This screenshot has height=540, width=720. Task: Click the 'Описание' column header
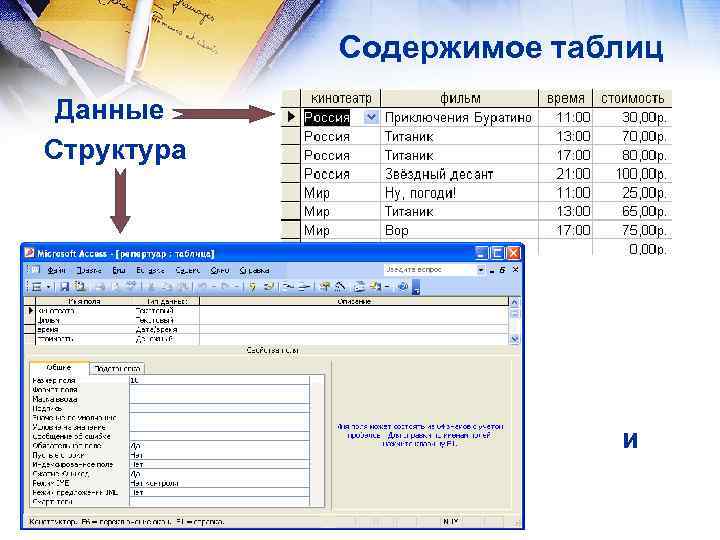click(354, 302)
